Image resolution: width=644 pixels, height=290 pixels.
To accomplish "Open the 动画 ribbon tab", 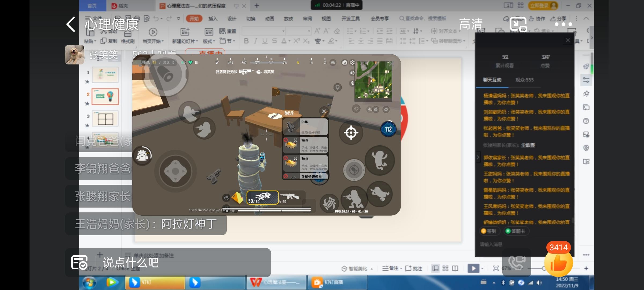I will coord(270,19).
